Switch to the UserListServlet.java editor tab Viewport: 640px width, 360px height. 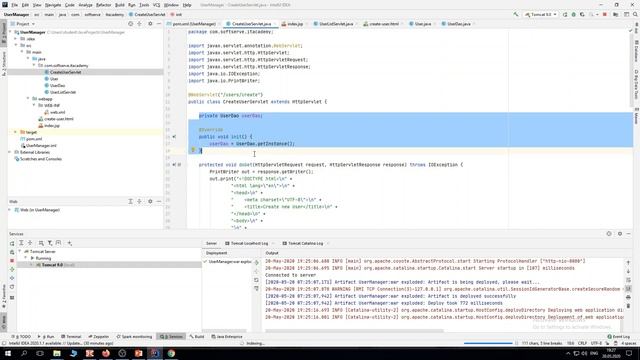[x=336, y=24]
